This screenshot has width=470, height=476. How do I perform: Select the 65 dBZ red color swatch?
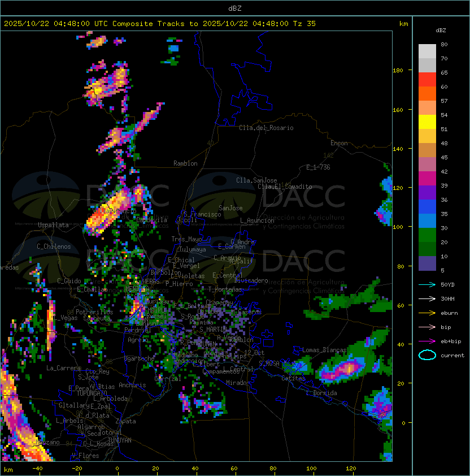click(x=427, y=79)
